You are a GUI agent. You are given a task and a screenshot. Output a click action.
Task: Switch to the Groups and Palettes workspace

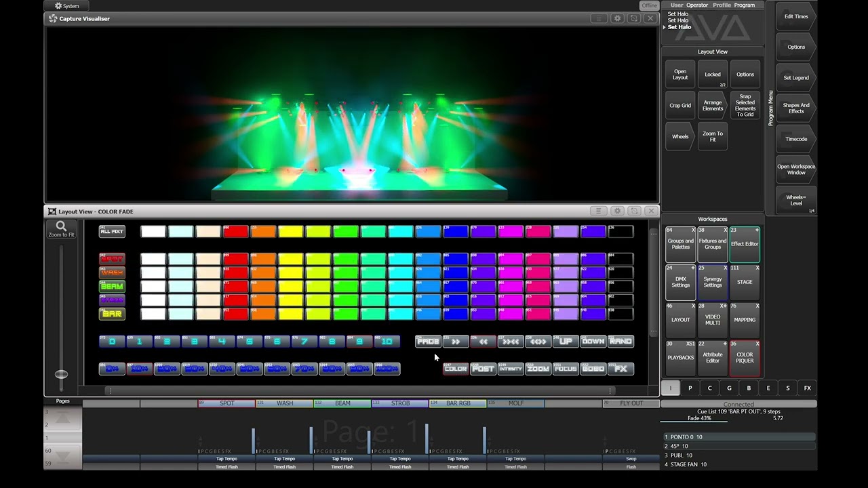coord(680,244)
